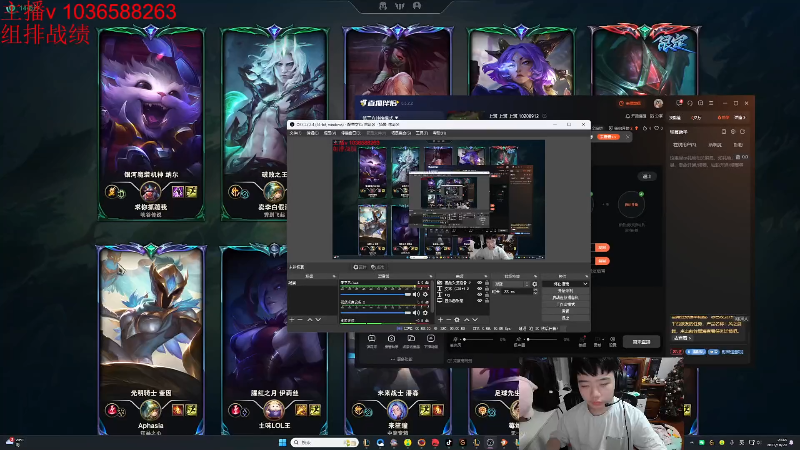Toggle visibility of first source in OBS
The image size is (800, 450).
coord(480,283)
